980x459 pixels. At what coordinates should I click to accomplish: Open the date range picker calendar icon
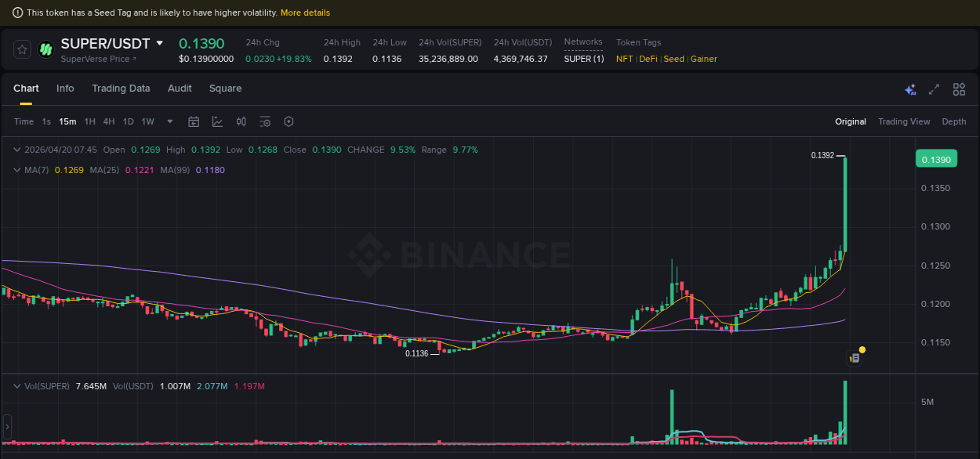coord(194,121)
